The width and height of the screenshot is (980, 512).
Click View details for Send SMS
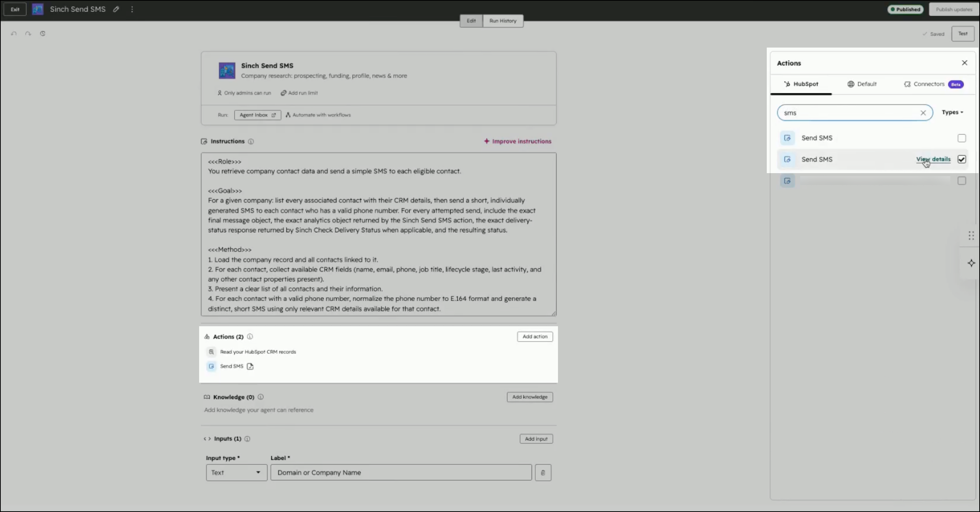pos(933,159)
